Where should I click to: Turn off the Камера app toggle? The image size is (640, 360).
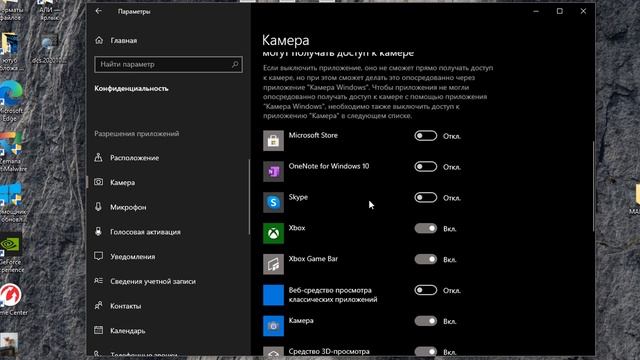[426, 321]
